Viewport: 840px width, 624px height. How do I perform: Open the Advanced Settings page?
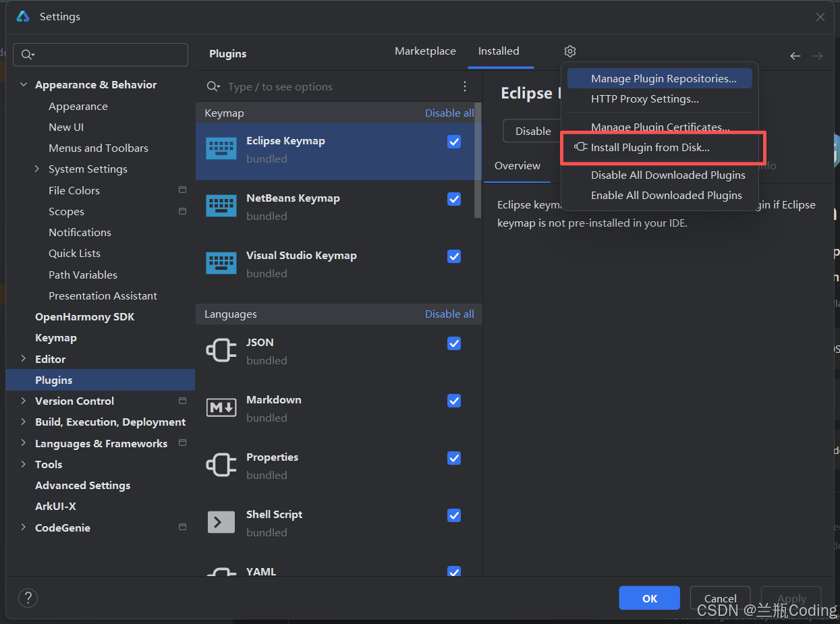82,485
